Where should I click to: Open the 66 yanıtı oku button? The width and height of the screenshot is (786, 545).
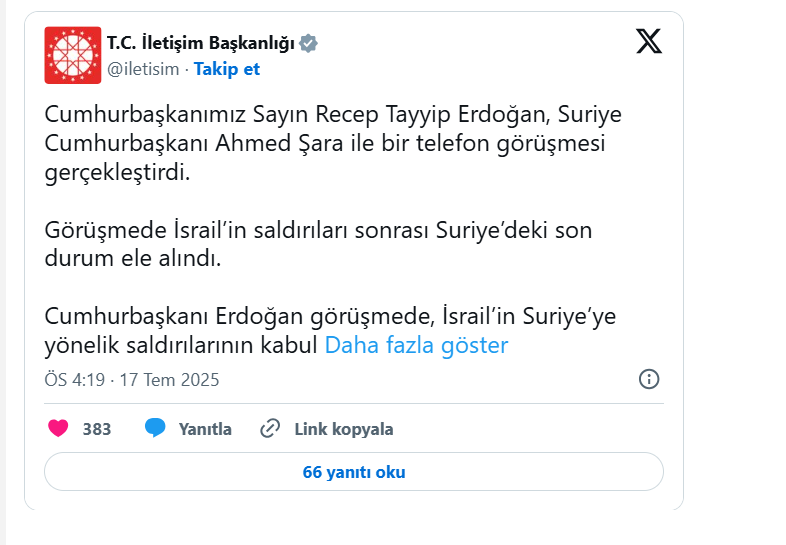click(354, 472)
